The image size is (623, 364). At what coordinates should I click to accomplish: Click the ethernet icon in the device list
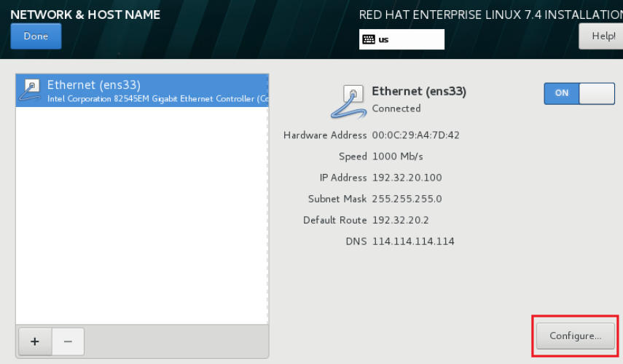click(30, 90)
